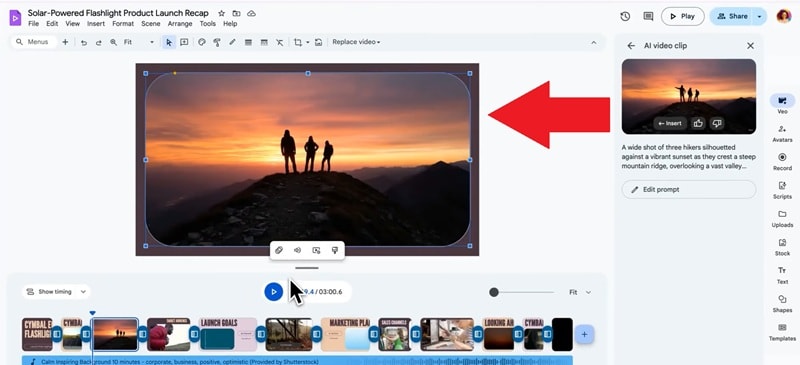
Task: Open the account profile avatar
Action: (784, 16)
